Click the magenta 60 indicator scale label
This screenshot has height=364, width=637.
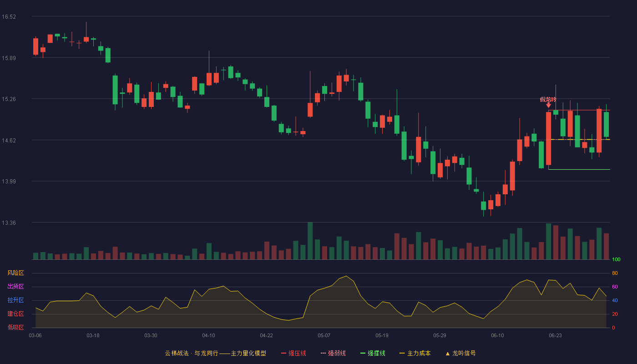615,287
